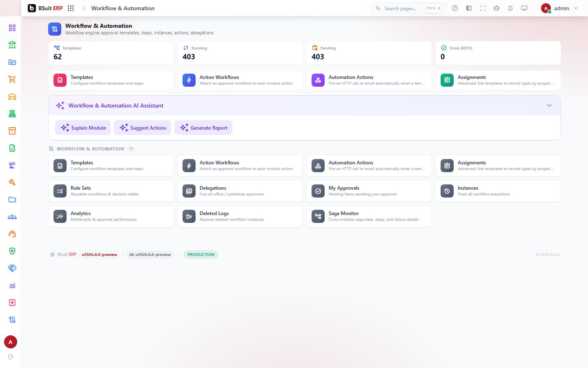This screenshot has height=368, width=588.
Task: Click the Running 403 stat card
Action: pyautogui.click(x=240, y=53)
